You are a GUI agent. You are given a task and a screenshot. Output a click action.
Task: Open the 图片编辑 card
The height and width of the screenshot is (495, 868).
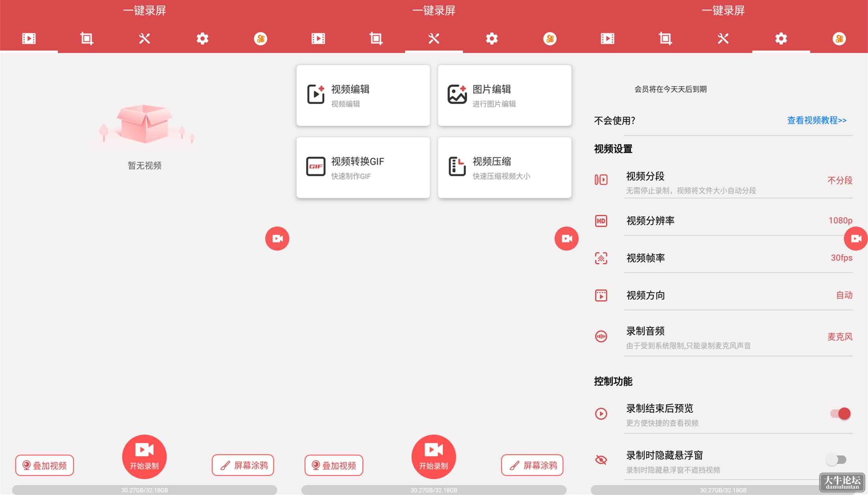point(505,96)
